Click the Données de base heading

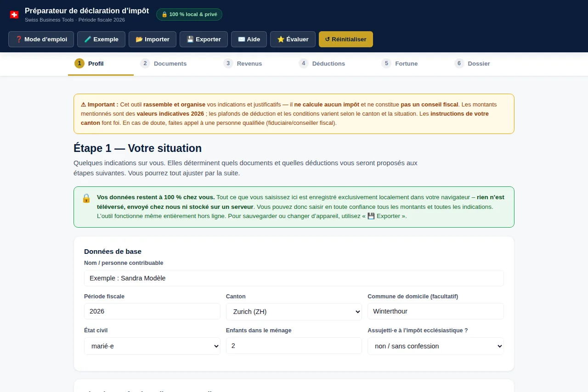click(x=113, y=252)
